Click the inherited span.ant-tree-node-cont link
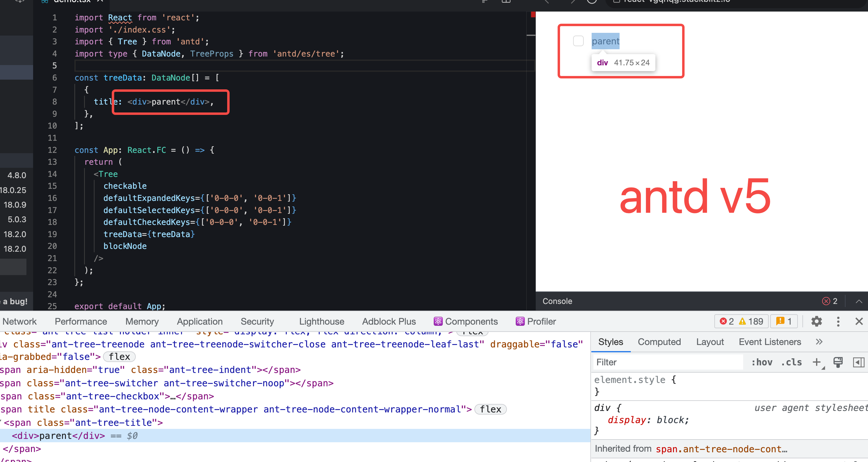 coord(721,449)
